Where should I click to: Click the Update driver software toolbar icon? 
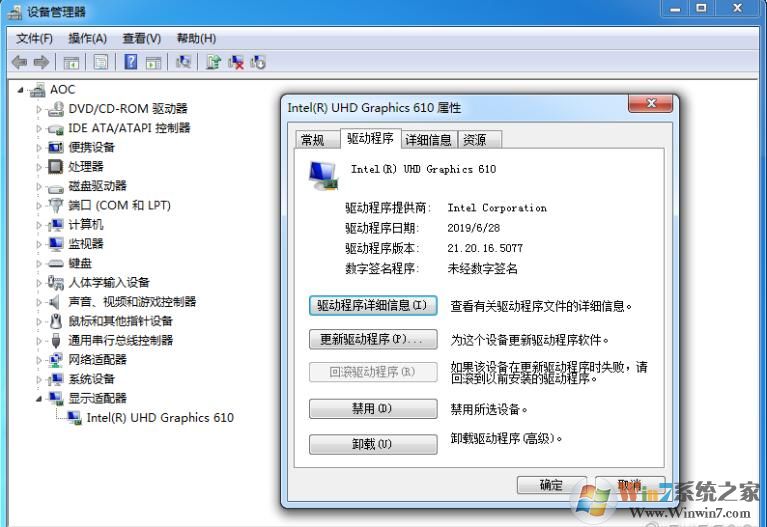[213, 62]
